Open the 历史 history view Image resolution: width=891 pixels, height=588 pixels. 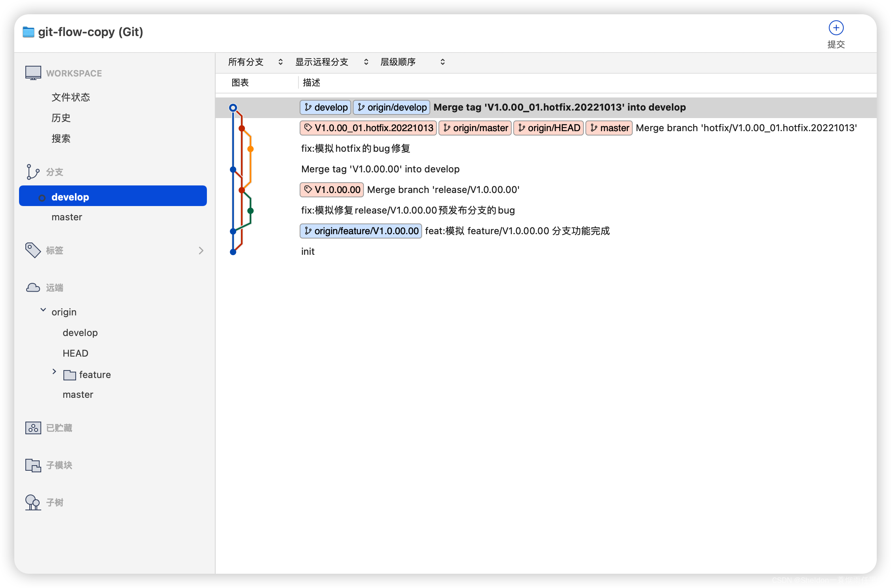tap(61, 118)
